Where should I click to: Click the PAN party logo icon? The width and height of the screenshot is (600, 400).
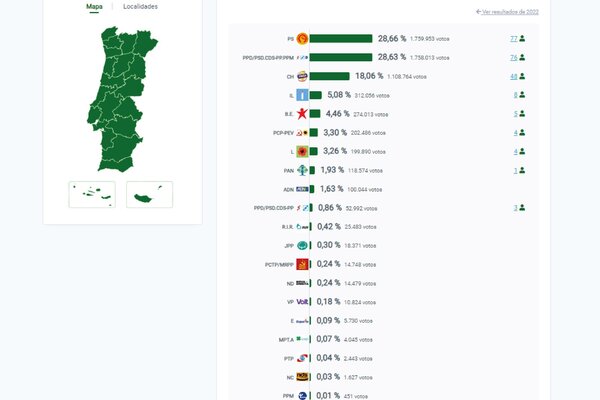(x=302, y=170)
